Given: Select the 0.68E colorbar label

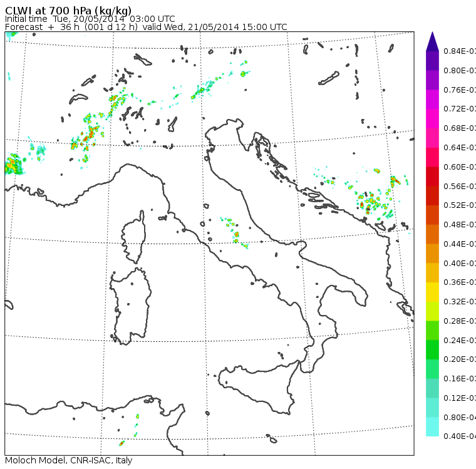Looking at the screenshot, I should [460, 128].
